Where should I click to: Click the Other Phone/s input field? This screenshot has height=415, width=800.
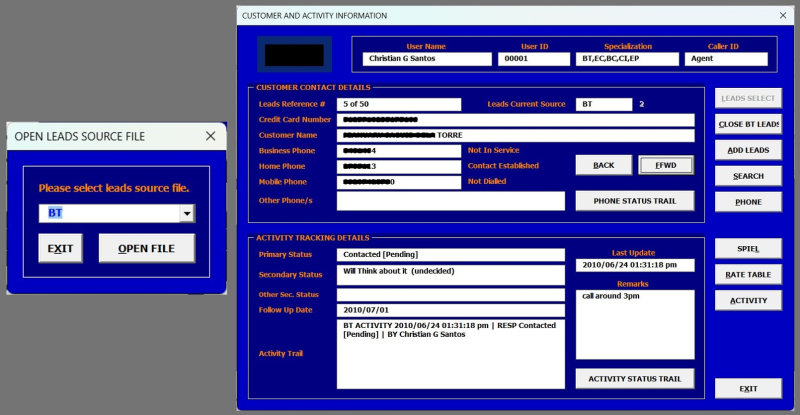pyautogui.click(x=450, y=201)
